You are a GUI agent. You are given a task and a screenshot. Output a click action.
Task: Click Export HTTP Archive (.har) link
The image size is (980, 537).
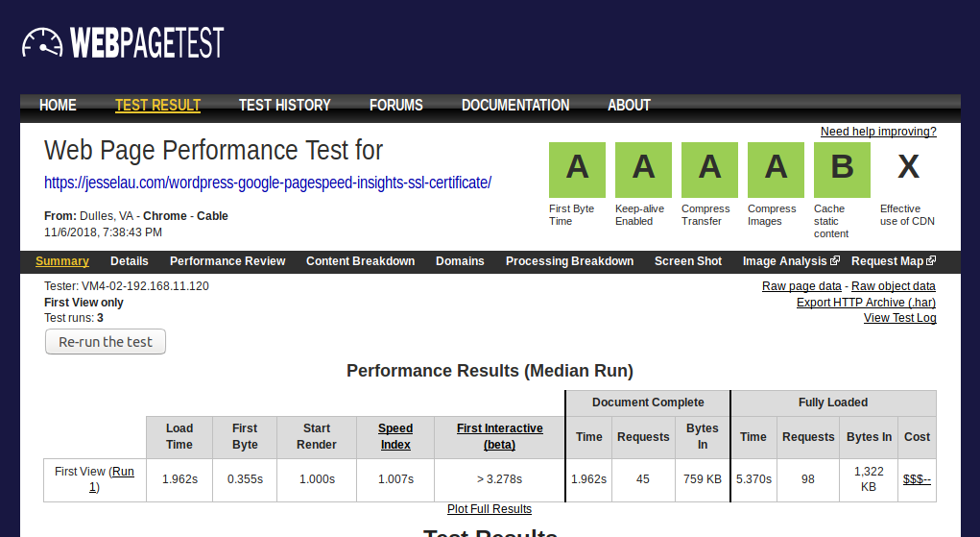click(866, 303)
